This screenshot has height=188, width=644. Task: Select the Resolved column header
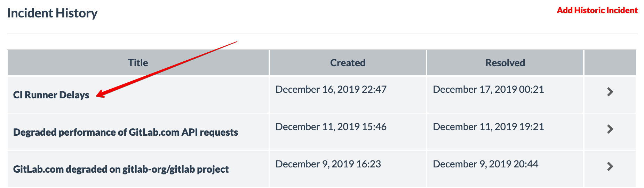[505, 63]
